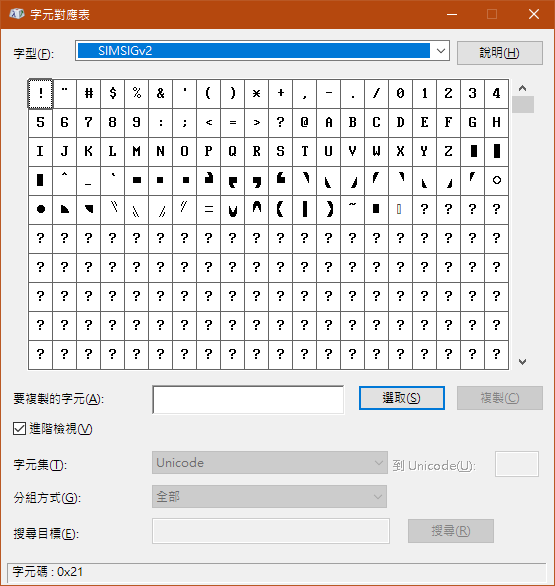The width and height of the screenshot is (555, 586).
Task: Pick the dollar sign $ glyph
Action: coord(112,93)
